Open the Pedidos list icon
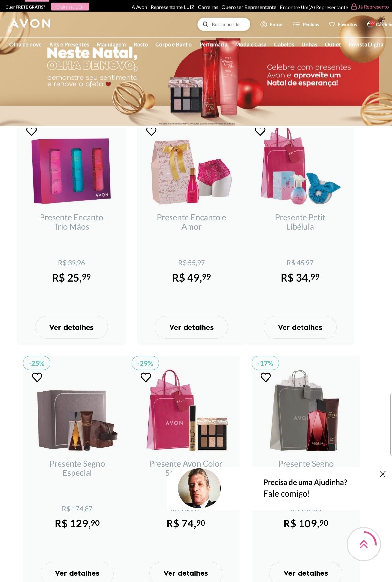392x582 pixels. pos(296,24)
